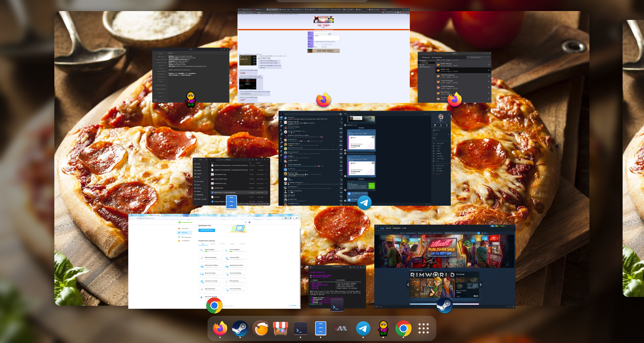Open Files from the dock

coord(320,328)
